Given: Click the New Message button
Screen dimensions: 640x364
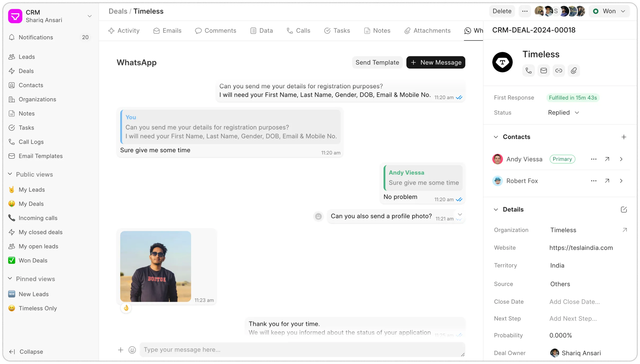Looking at the screenshot, I should (x=436, y=62).
